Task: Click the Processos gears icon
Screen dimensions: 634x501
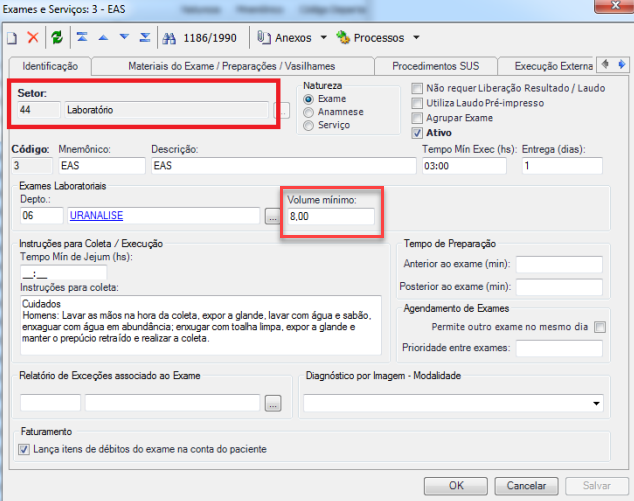Action: click(x=343, y=37)
